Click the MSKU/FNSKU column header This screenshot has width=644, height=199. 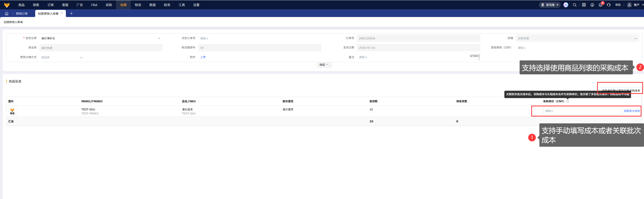tap(92, 101)
